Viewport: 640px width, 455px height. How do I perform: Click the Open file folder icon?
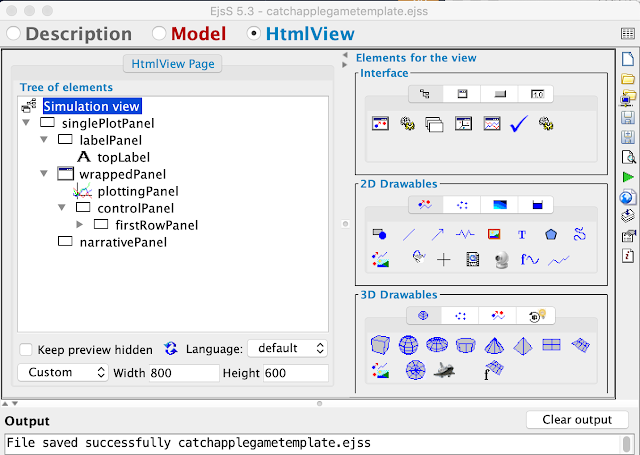[628, 78]
